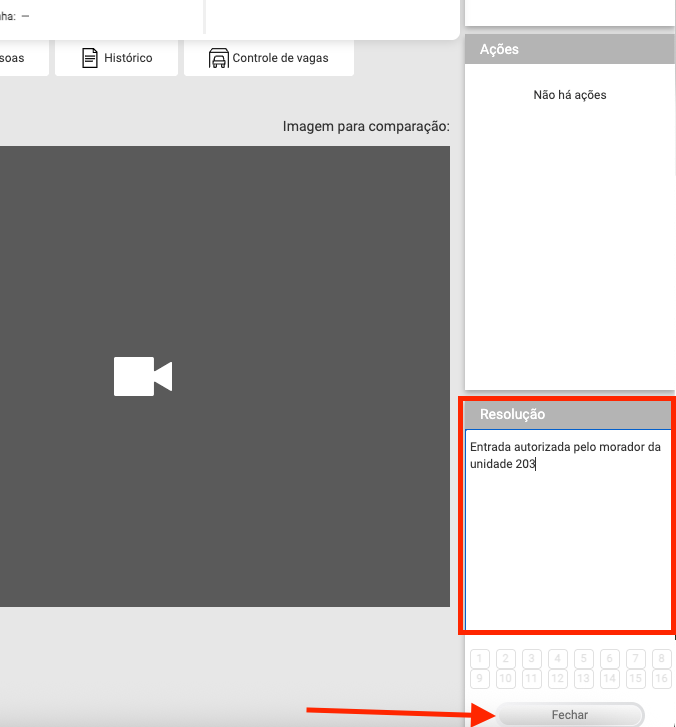
Task: Click the video camera icon in preview
Action: point(142,376)
